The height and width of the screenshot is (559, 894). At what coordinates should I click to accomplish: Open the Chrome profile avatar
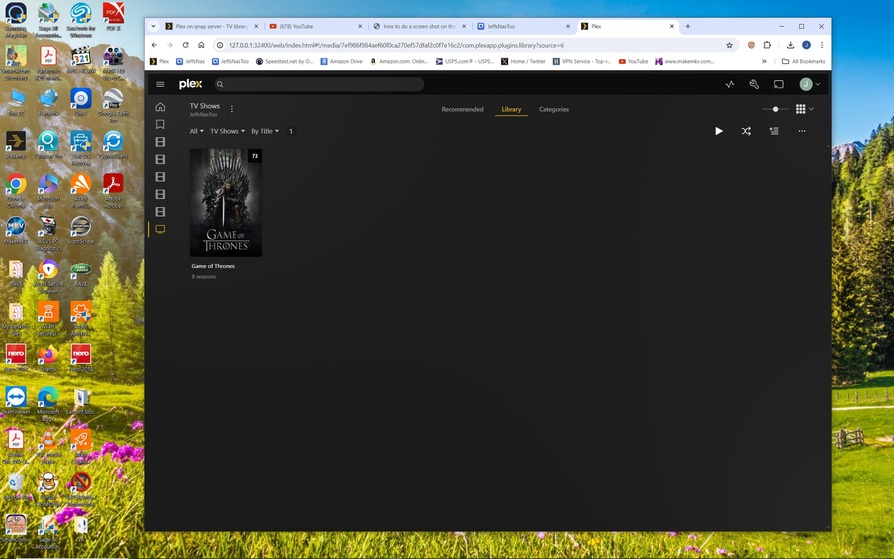tap(806, 45)
